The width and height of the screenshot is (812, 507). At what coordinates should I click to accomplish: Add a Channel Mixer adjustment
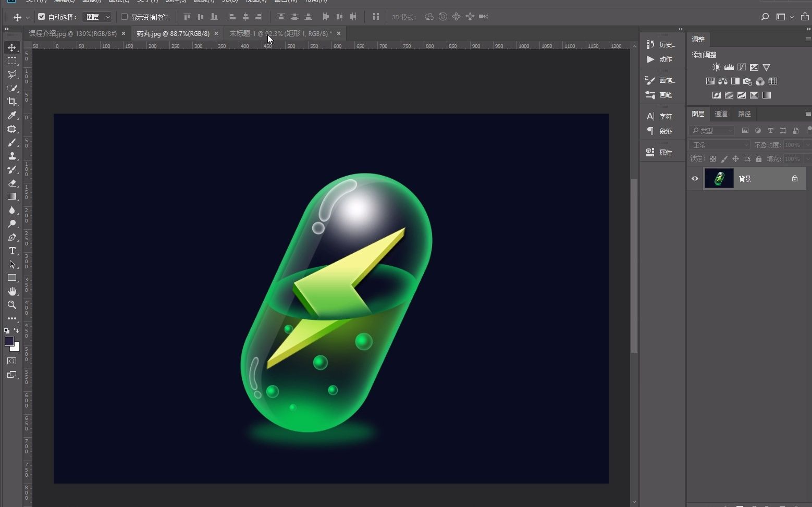(760, 81)
